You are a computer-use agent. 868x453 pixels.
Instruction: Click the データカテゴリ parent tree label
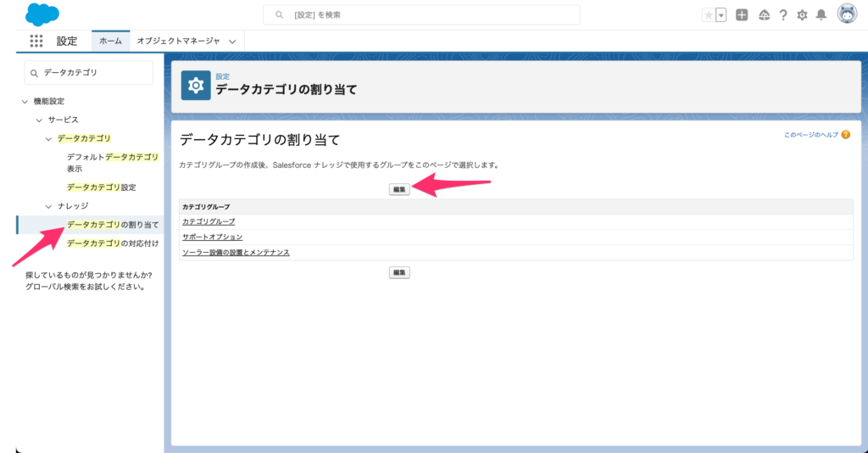84,138
